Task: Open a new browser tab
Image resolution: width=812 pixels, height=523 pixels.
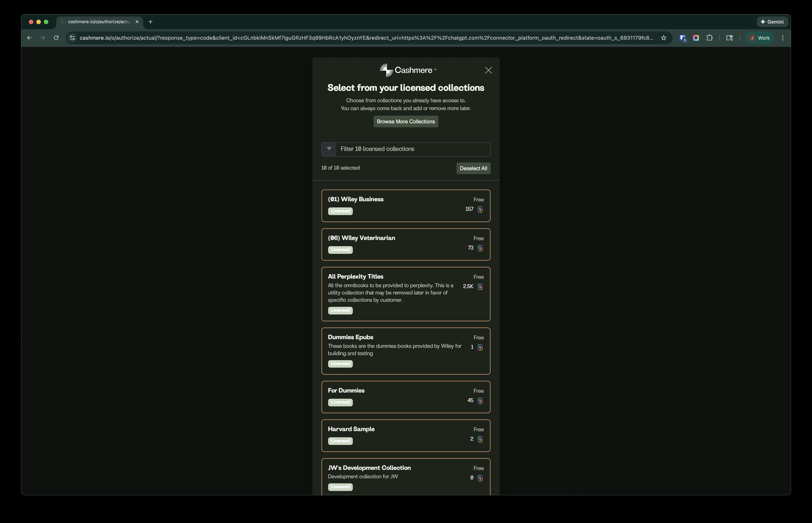Action: 151,22
